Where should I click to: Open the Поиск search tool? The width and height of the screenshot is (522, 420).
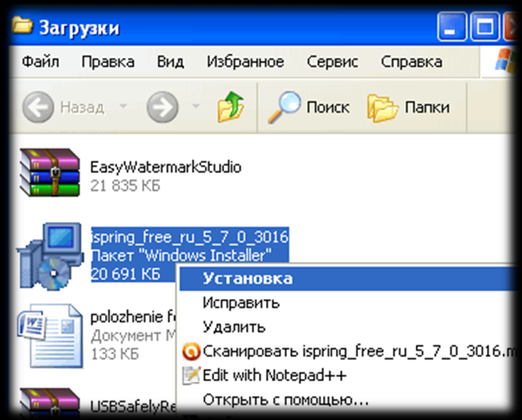coord(308,107)
